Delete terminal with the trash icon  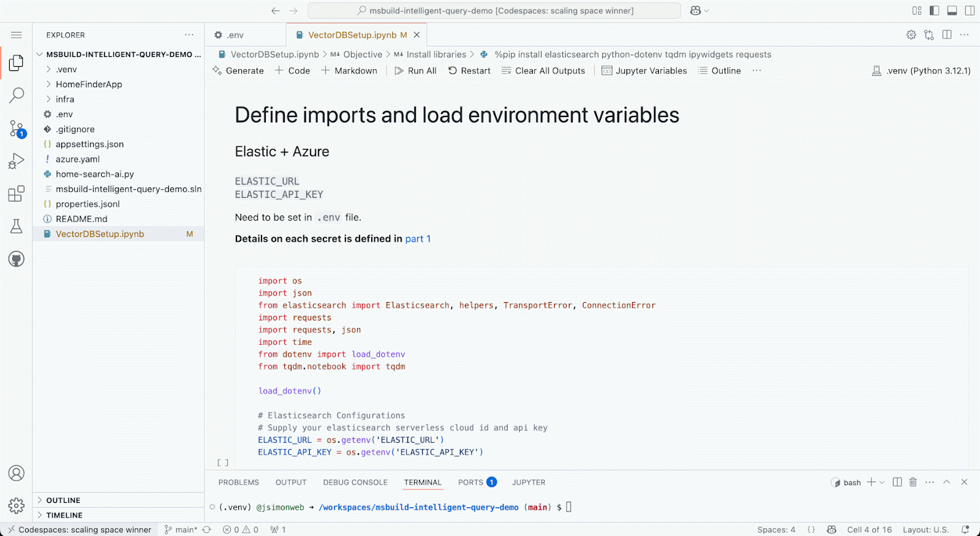[913, 482]
